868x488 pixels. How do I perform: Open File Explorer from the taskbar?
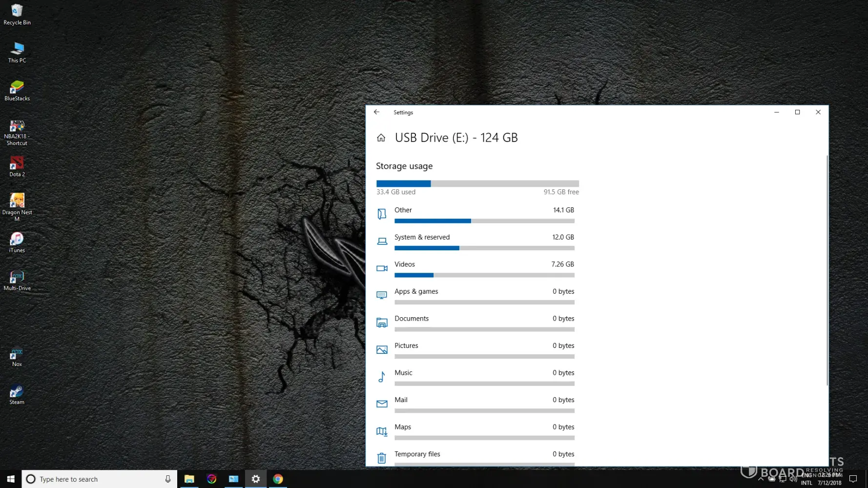coord(189,479)
